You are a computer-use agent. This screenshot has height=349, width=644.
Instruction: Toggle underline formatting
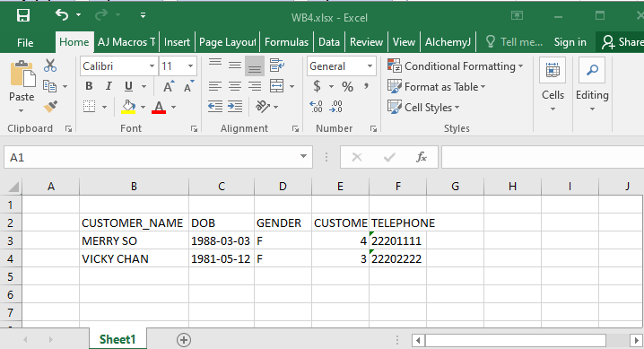(x=128, y=87)
